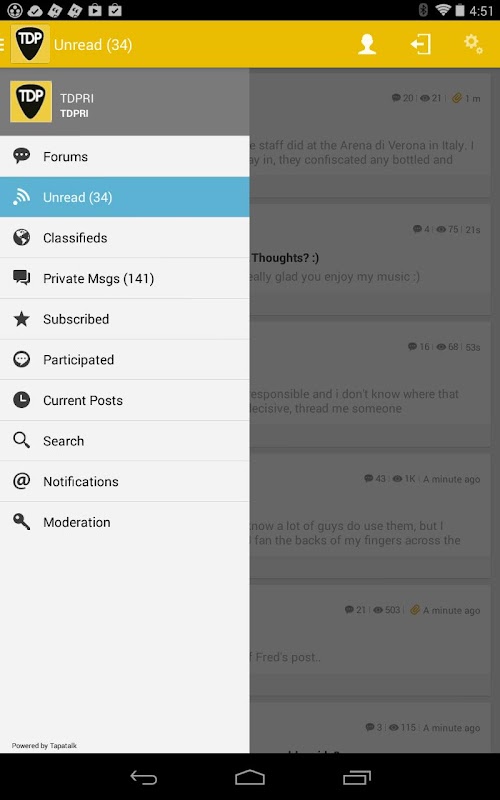Image resolution: width=500 pixels, height=800 pixels.
Task: Tap the Android recent apps button
Action: tap(357, 778)
